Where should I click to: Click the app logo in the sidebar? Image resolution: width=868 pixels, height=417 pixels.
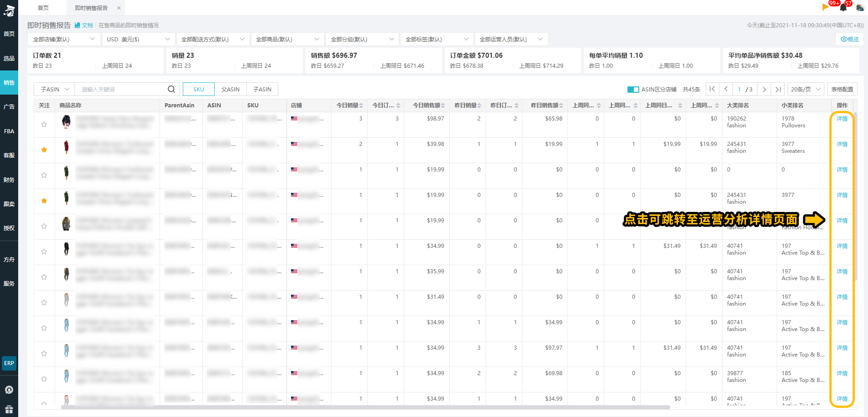click(9, 10)
